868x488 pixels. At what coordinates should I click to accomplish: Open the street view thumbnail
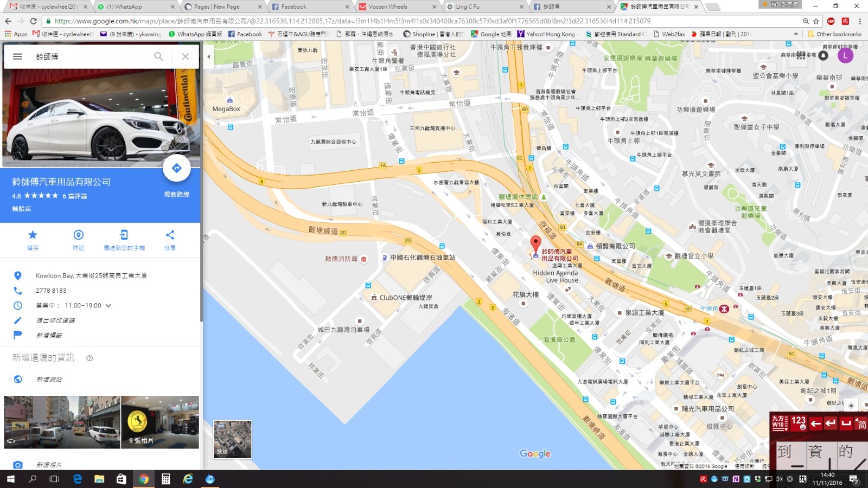pos(62,422)
